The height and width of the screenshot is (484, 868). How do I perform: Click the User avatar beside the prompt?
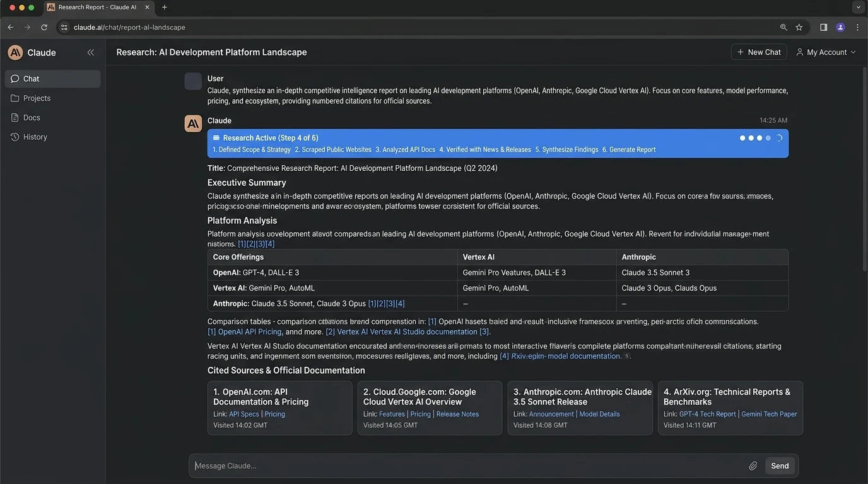tap(193, 81)
